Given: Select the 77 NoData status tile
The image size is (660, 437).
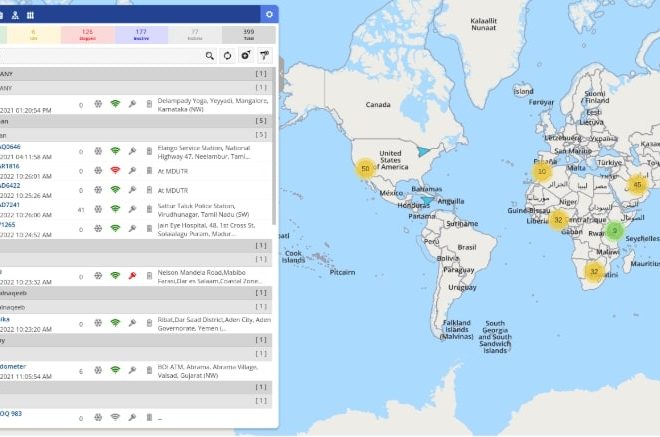Looking at the screenshot, I should (194, 35).
